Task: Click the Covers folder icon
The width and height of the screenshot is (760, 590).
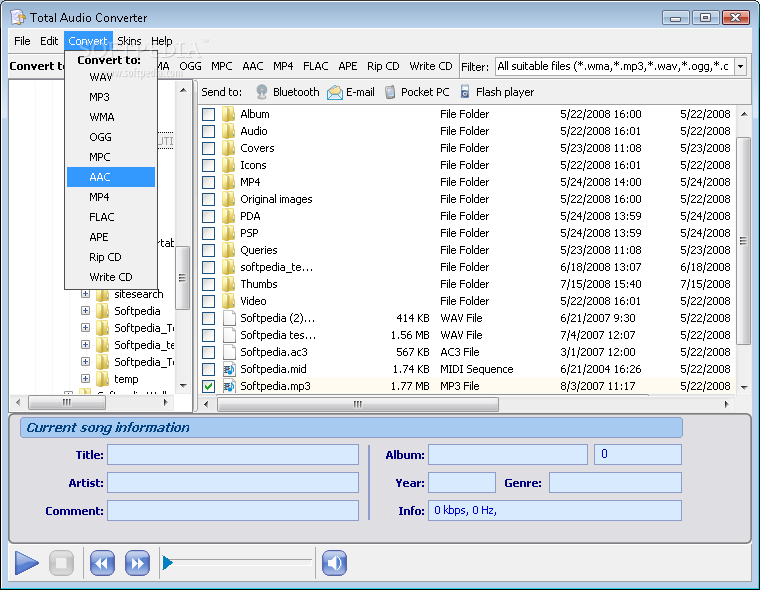Action: [x=228, y=148]
